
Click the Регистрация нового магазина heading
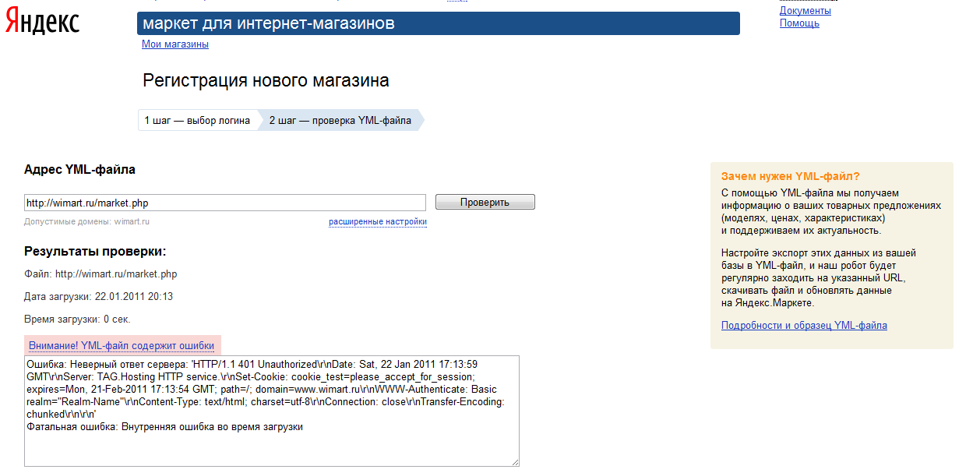(x=266, y=81)
